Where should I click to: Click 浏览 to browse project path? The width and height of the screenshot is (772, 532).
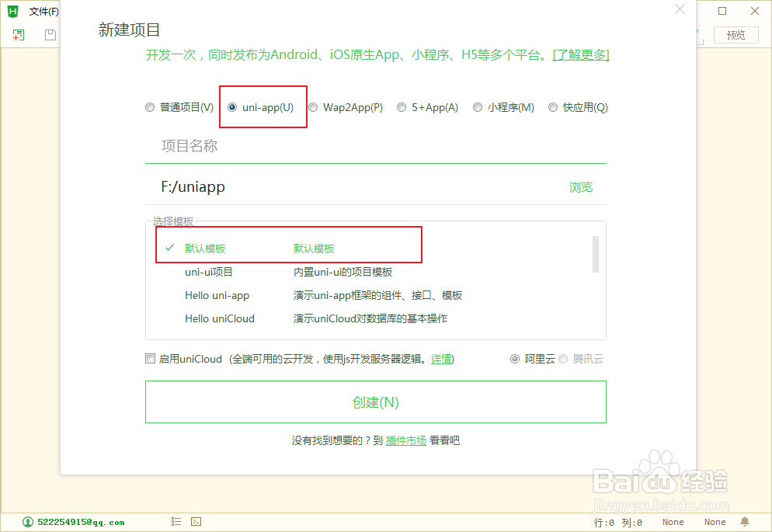[581, 187]
